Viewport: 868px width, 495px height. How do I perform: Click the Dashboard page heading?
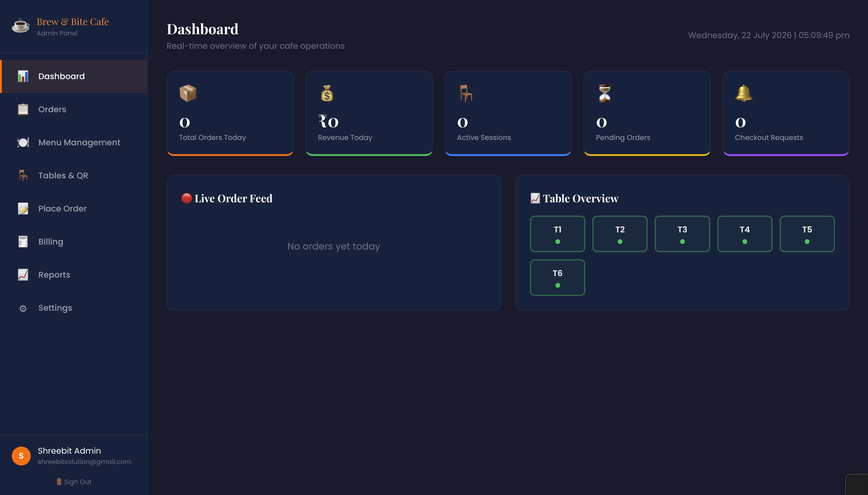tap(202, 29)
